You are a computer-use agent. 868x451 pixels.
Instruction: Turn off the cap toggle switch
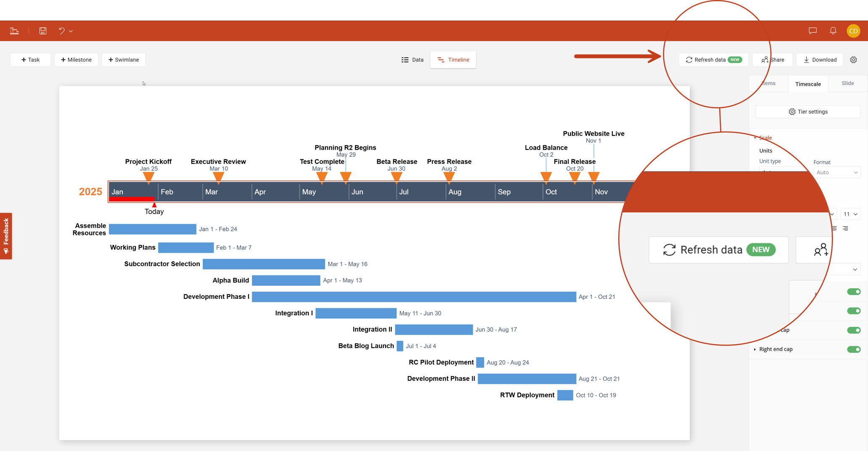[x=854, y=330]
